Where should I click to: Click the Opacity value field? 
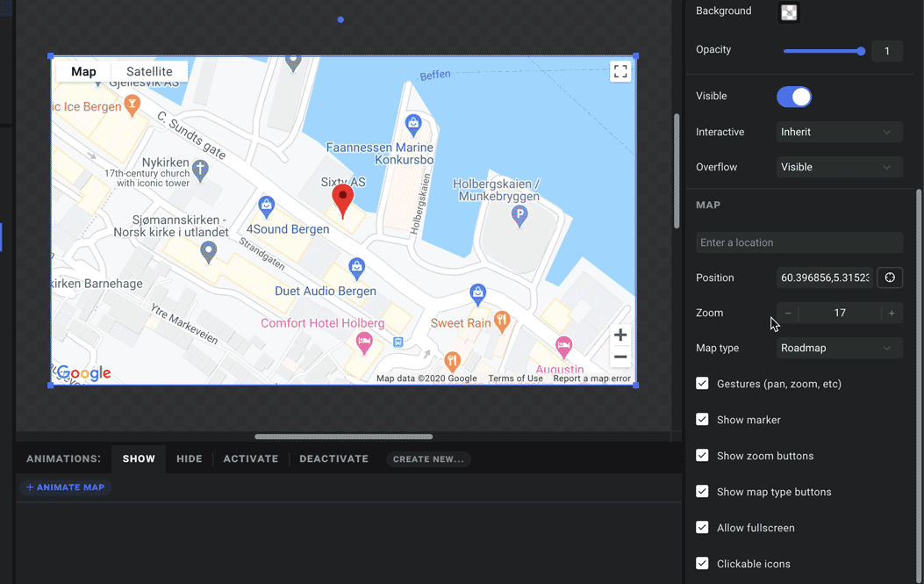[x=886, y=51]
